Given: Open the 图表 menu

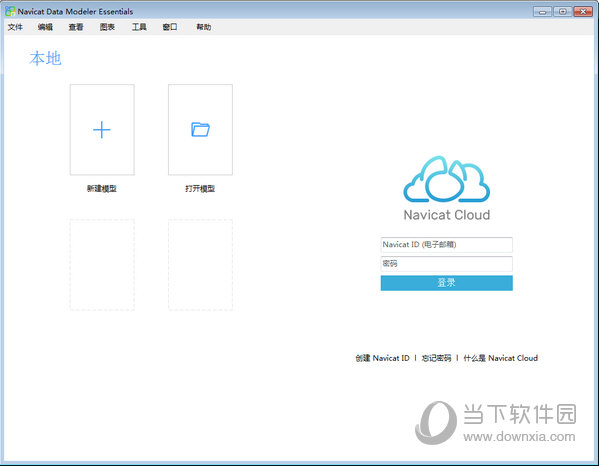Looking at the screenshot, I should [x=107, y=27].
